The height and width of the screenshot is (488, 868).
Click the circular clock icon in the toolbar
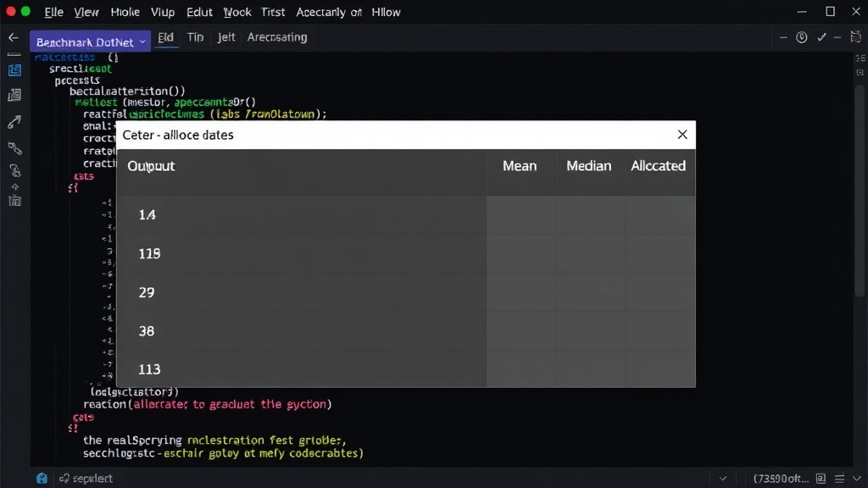pyautogui.click(x=802, y=37)
